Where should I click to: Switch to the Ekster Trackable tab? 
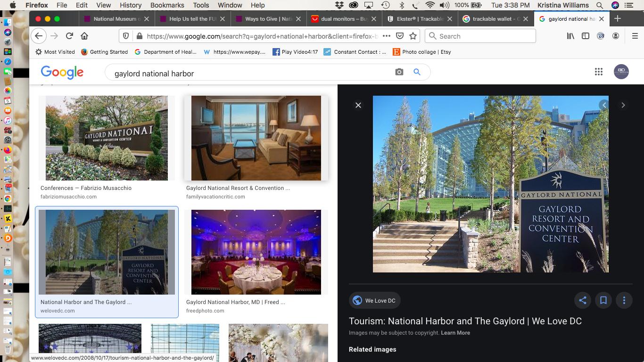420,19
